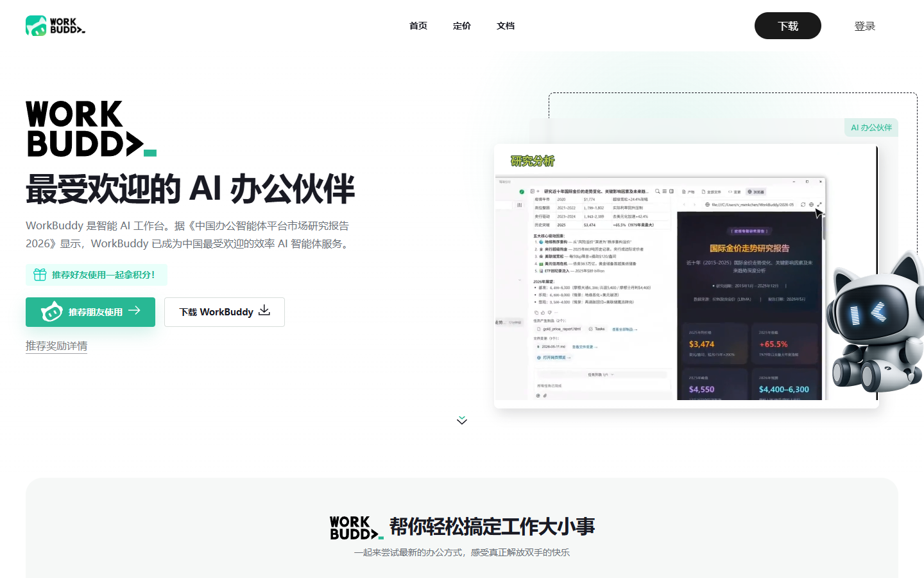The width and height of the screenshot is (924, 578).
Task: Click the $4,550 stat card in demo
Action: pos(715,384)
